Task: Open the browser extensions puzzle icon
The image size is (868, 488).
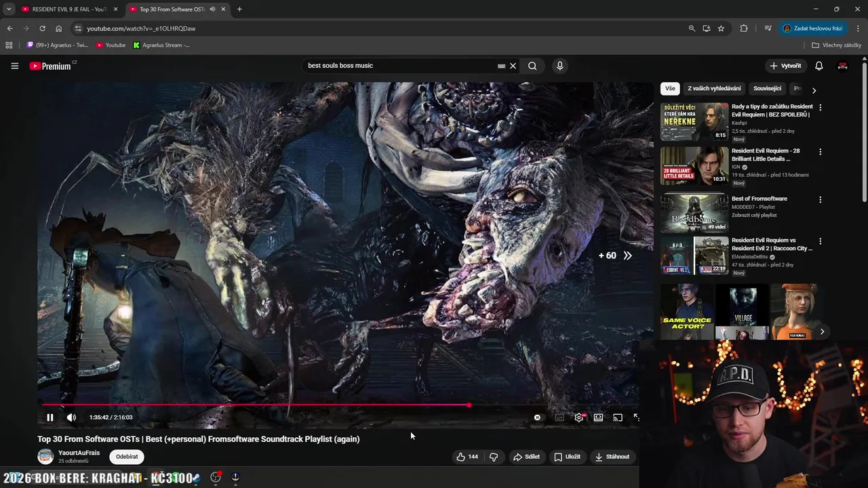Action: pyautogui.click(x=744, y=28)
